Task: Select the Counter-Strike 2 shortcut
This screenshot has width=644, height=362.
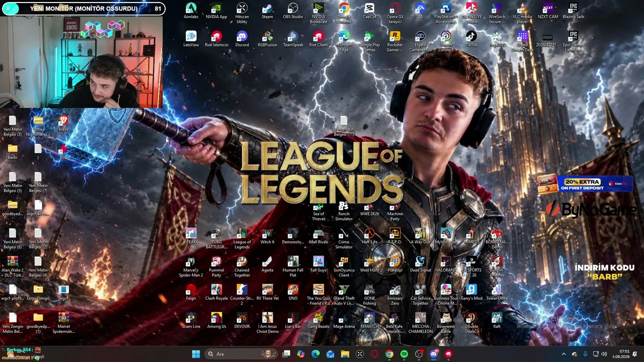Action: (x=242, y=295)
